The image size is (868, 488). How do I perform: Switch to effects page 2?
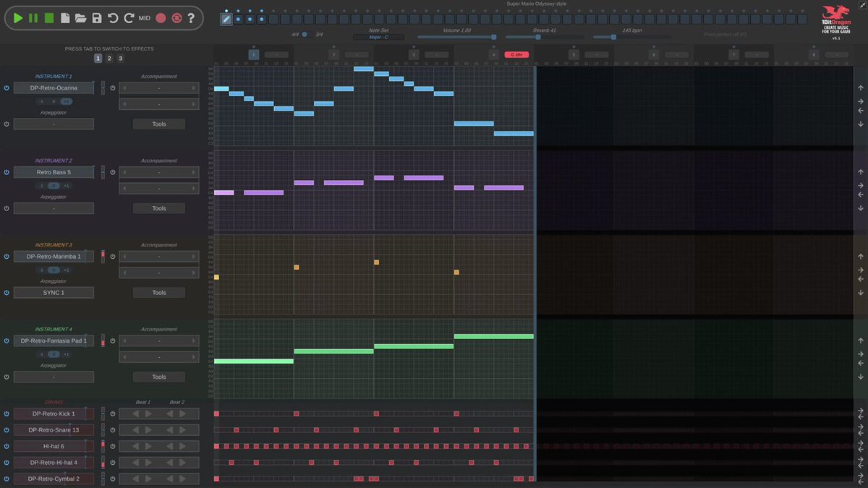click(x=109, y=59)
